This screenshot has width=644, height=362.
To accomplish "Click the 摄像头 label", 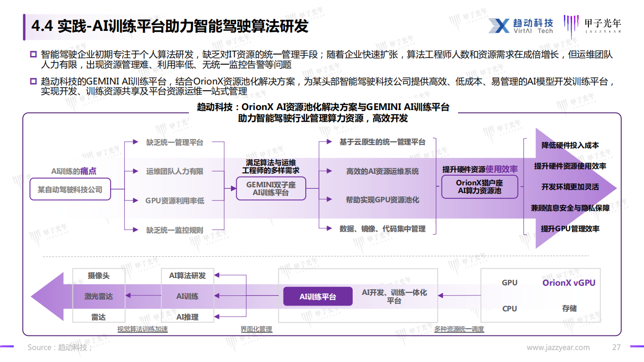I will pyautogui.click(x=99, y=276).
